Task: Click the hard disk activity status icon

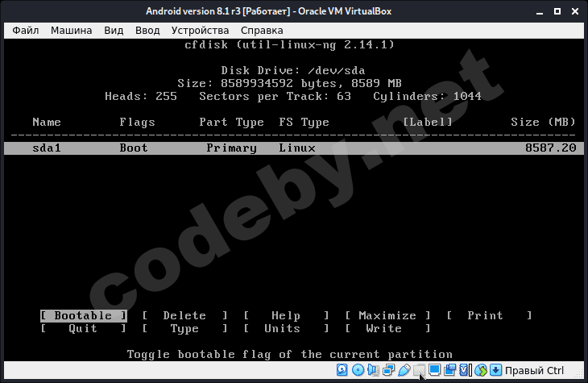Action: (342, 370)
